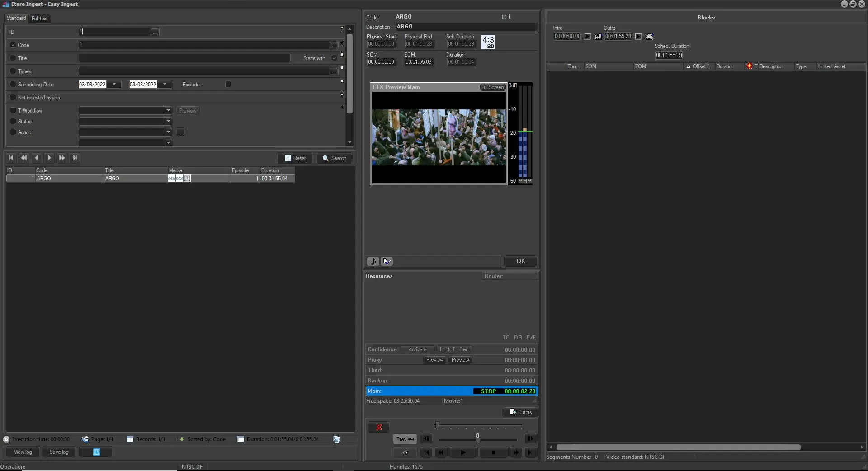
Task: Click the stop button in transport controls
Action: [493, 452]
